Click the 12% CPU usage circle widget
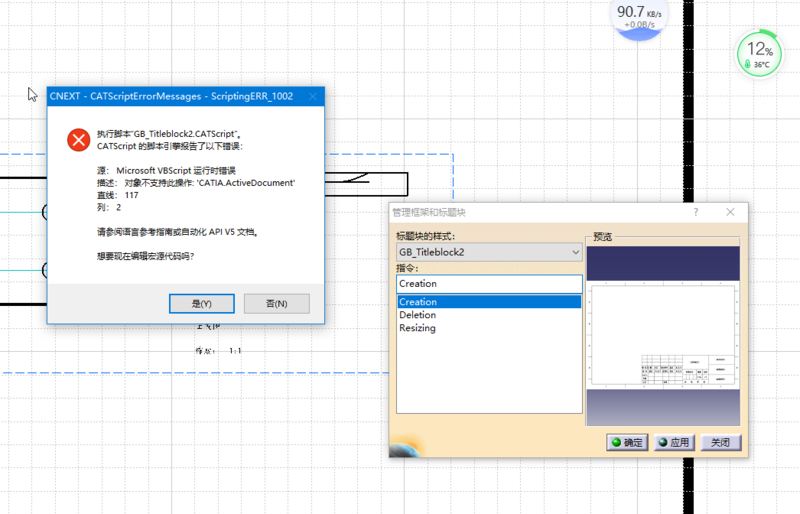The image size is (800, 514). point(760,52)
